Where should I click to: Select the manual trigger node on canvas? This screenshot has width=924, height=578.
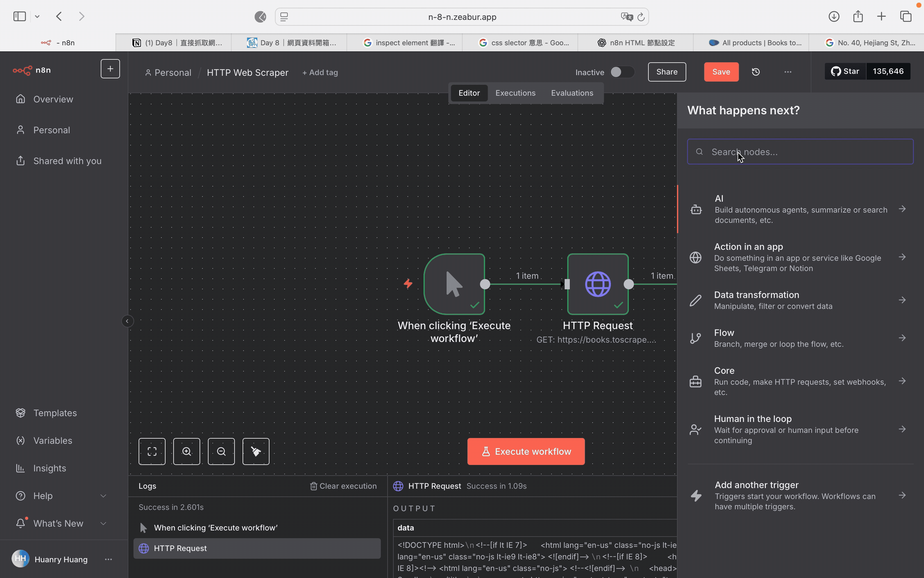tap(454, 284)
